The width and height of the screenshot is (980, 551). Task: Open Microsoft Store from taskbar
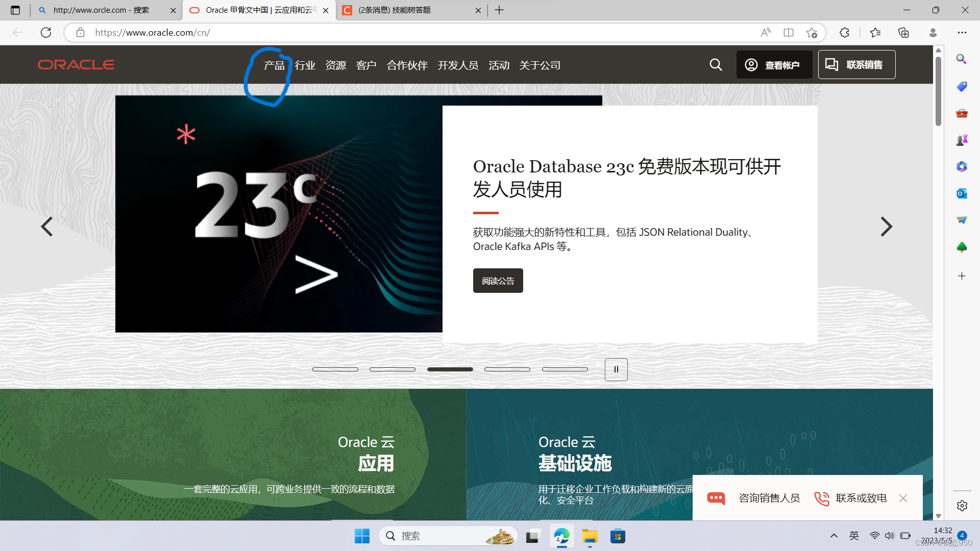[618, 536]
